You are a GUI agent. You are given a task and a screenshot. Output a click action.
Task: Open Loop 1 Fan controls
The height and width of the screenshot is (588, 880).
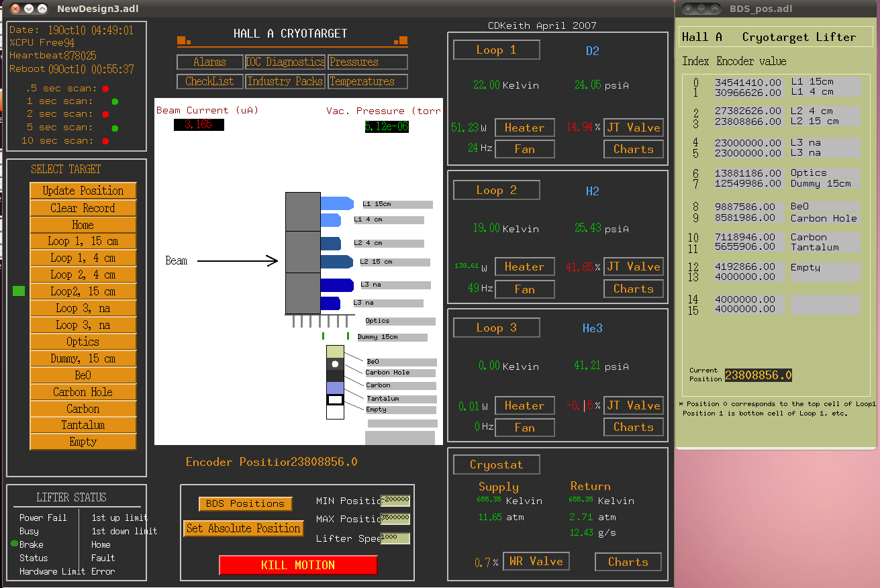(x=525, y=149)
